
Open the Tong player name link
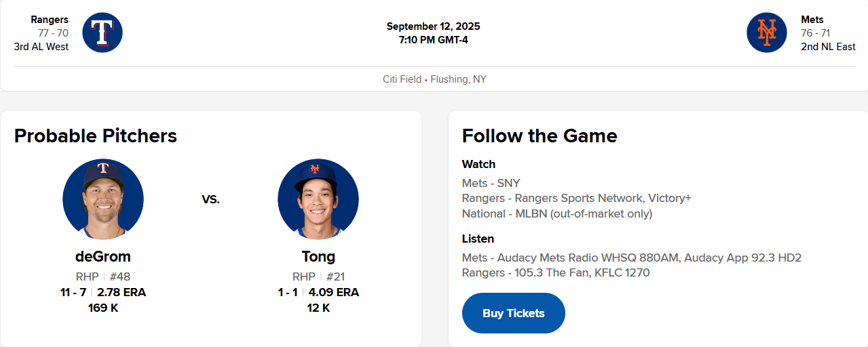(318, 257)
